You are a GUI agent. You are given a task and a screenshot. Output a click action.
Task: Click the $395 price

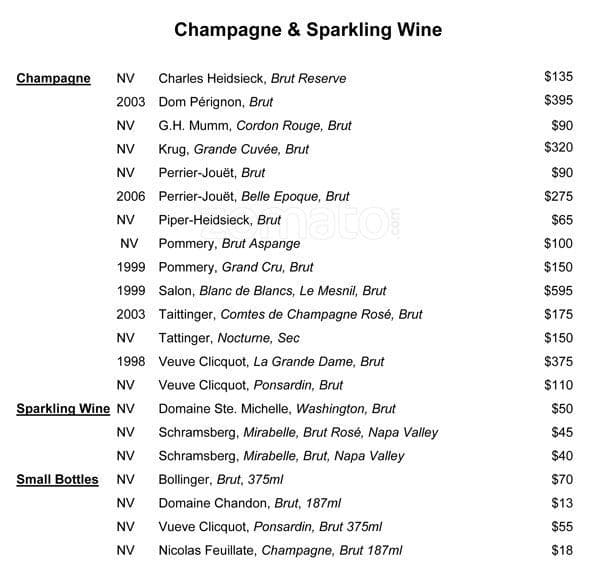[x=558, y=101]
